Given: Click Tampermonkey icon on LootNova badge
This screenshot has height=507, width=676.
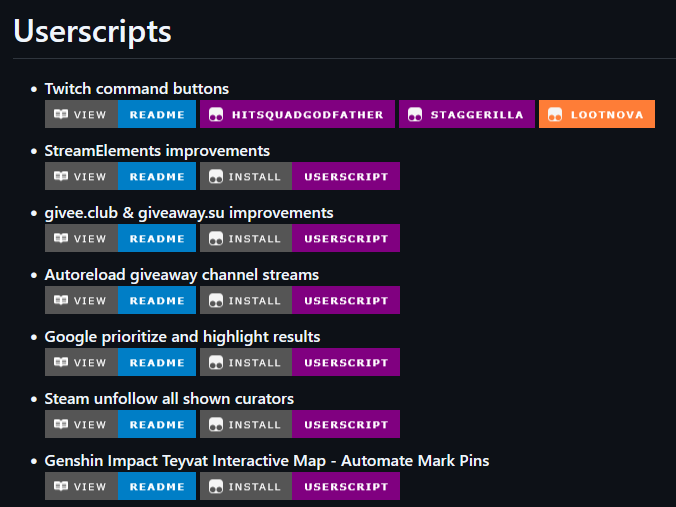Looking at the screenshot, I should tap(555, 115).
